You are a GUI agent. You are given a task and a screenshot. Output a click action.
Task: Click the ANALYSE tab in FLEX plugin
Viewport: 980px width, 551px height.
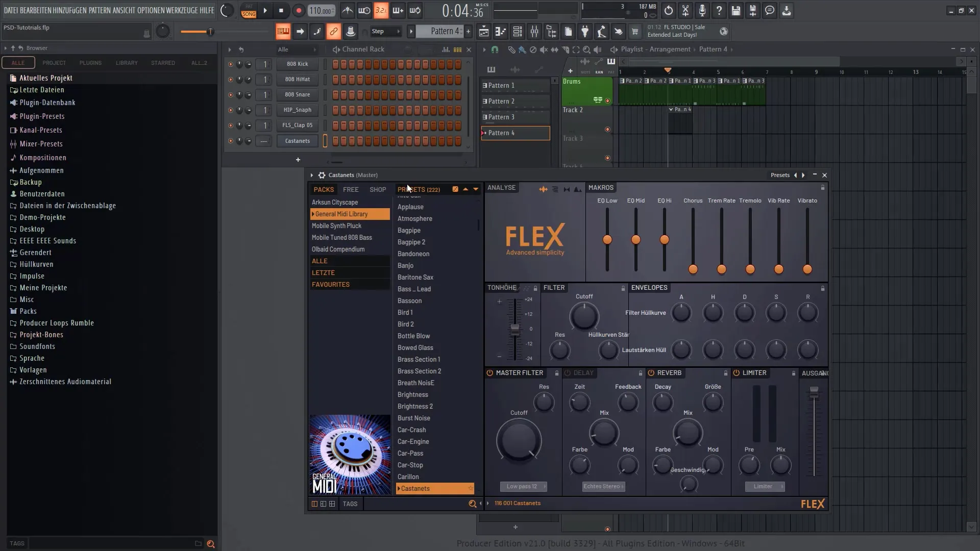[501, 187]
